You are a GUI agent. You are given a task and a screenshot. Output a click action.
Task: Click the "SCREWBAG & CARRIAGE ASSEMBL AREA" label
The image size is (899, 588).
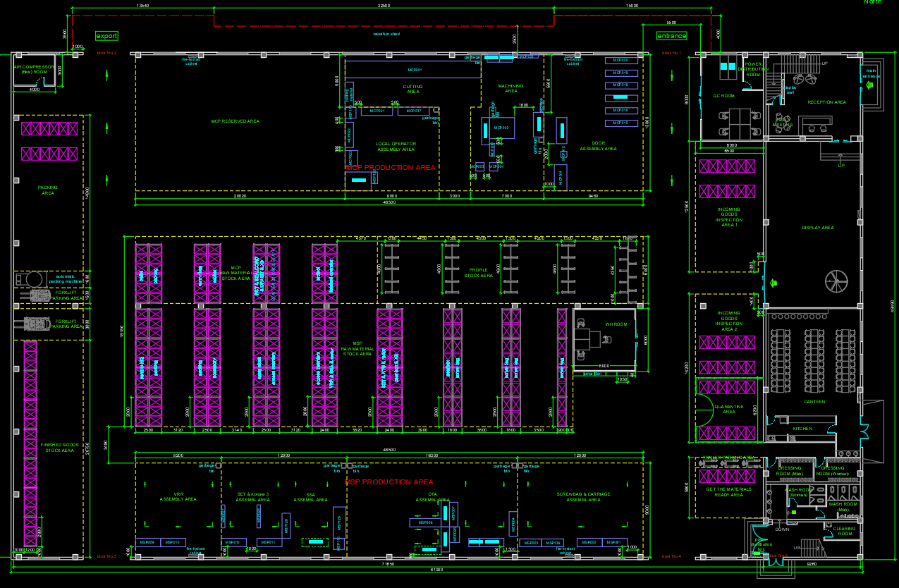click(583, 497)
